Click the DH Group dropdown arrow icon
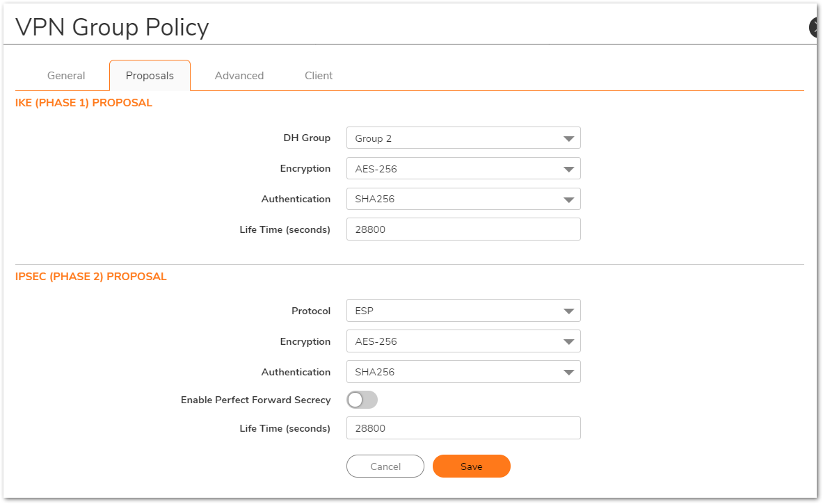The image size is (823, 504). [568, 138]
